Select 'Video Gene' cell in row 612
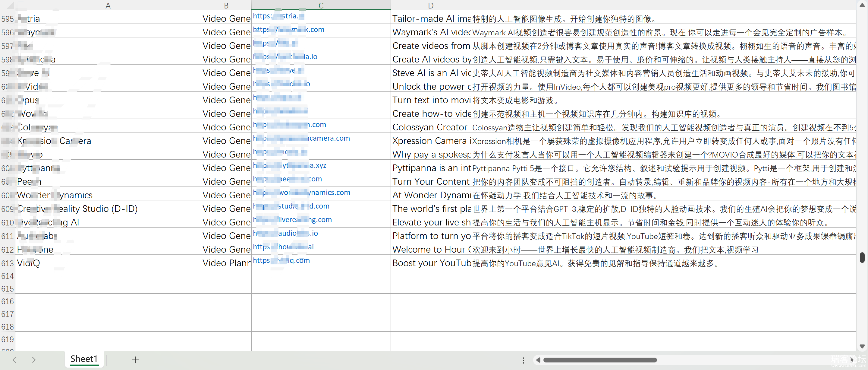868x370 pixels. click(x=226, y=248)
